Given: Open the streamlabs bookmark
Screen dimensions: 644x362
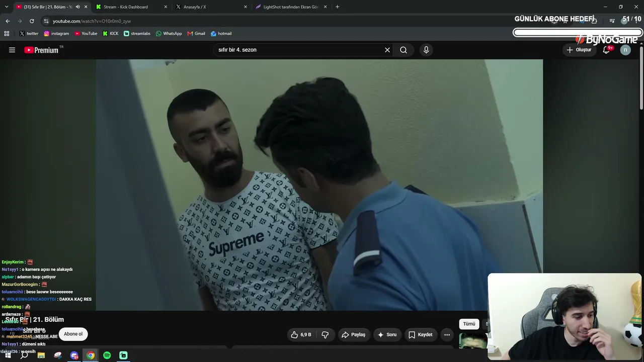Looking at the screenshot, I should click(x=137, y=34).
